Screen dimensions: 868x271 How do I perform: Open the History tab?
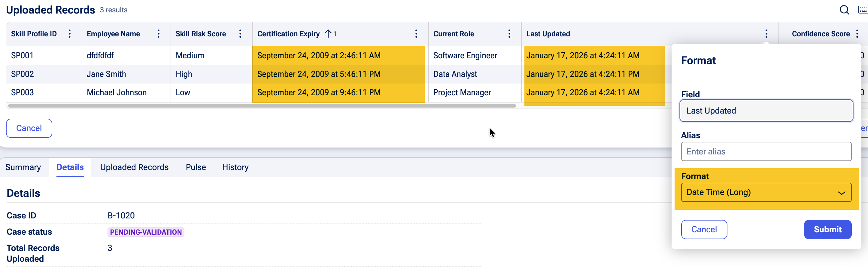[235, 167]
